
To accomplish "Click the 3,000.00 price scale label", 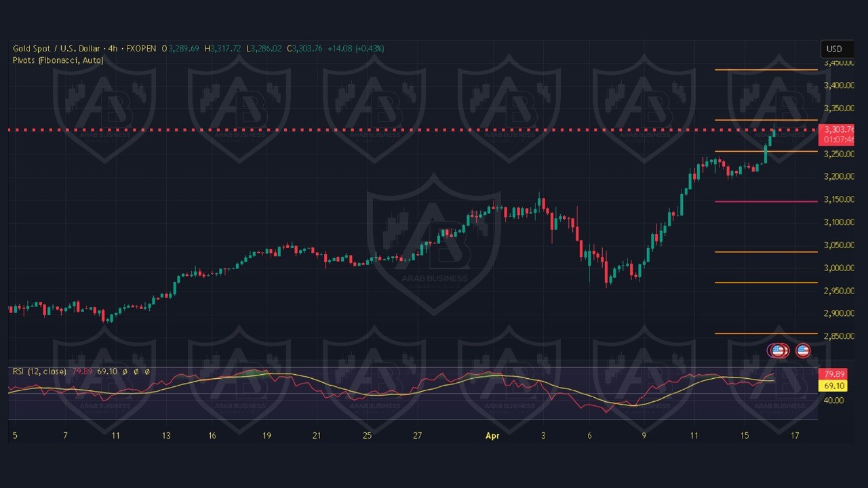I will pos(837,268).
